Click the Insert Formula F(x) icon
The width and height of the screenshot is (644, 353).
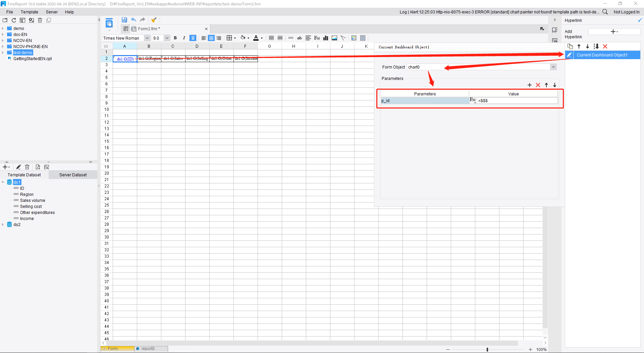[x=317, y=38]
